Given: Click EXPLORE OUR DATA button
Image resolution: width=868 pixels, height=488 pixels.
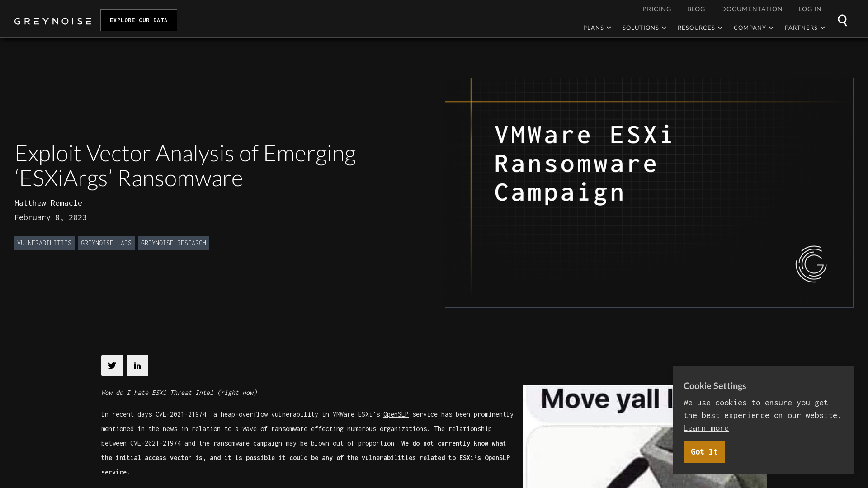Looking at the screenshot, I should [x=138, y=20].
